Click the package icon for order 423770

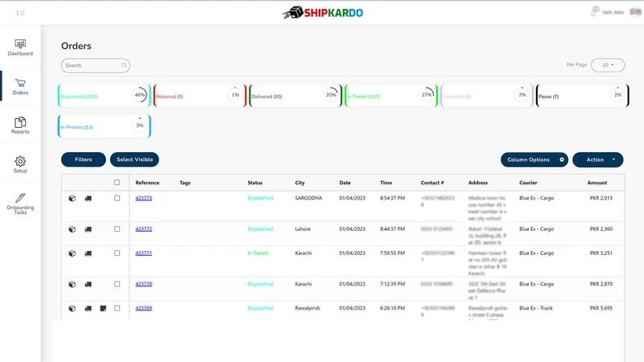72,284
